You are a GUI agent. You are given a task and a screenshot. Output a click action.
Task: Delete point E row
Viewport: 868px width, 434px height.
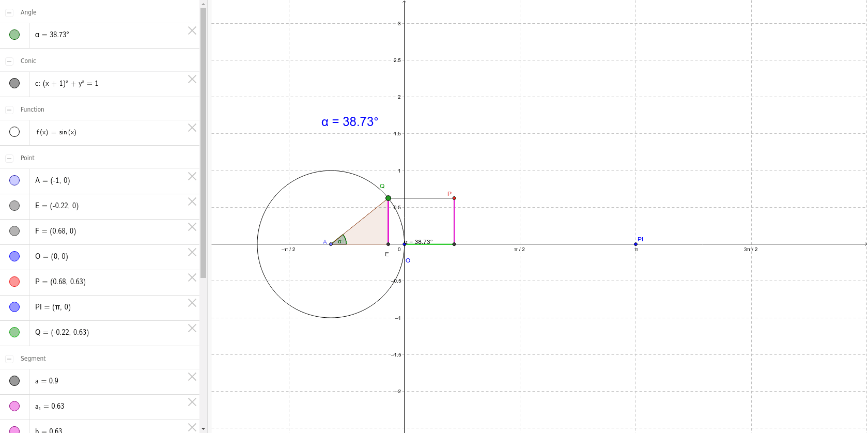[x=192, y=202]
